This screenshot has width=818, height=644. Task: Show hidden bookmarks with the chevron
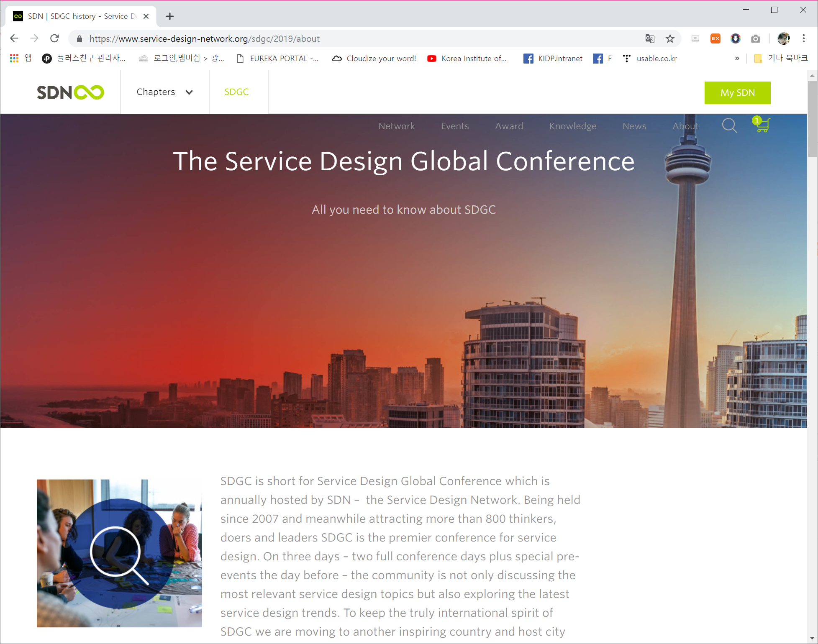click(737, 59)
